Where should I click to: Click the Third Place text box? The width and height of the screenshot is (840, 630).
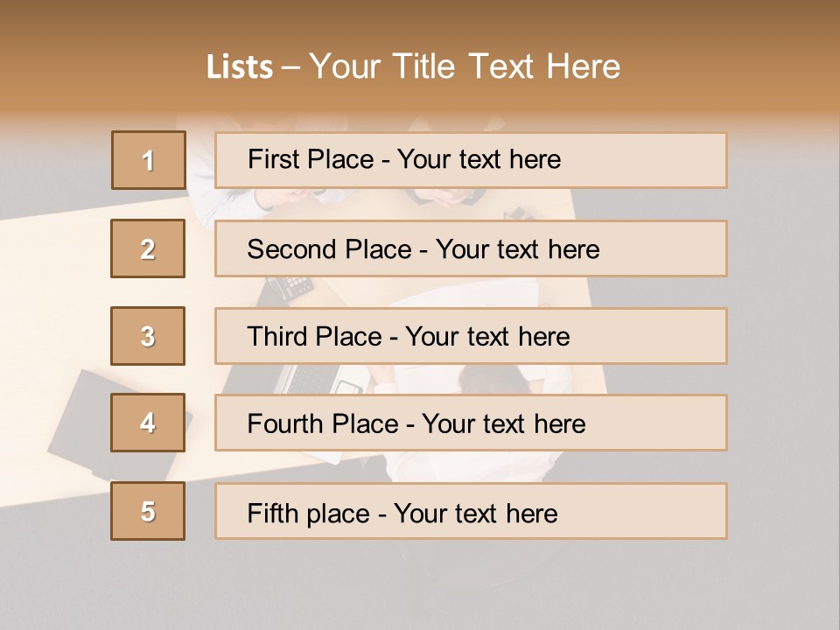471,336
